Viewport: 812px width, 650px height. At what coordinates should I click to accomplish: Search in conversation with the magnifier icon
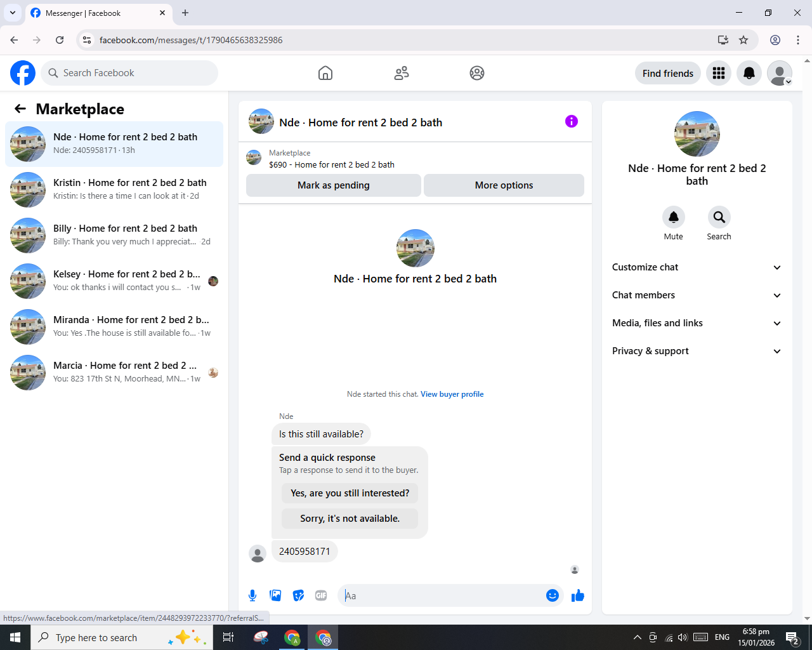point(719,217)
